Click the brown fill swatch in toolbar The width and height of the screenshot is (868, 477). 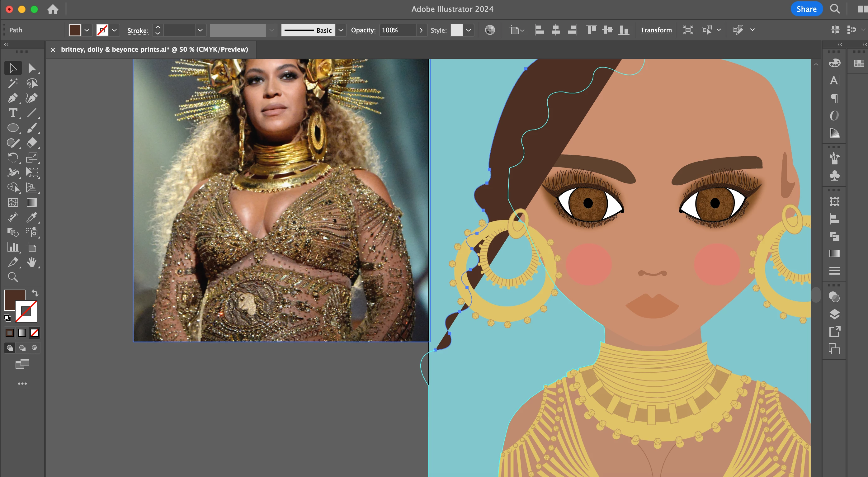point(14,299)
